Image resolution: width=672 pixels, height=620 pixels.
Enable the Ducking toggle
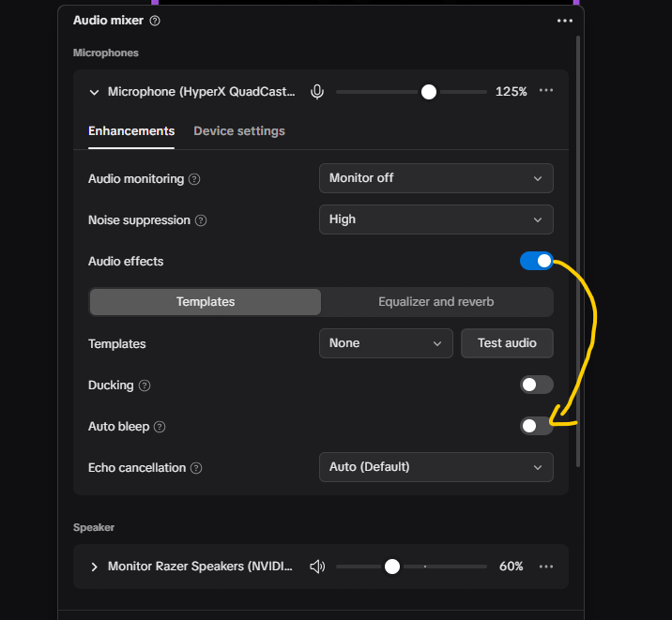(x=537, y=385)
